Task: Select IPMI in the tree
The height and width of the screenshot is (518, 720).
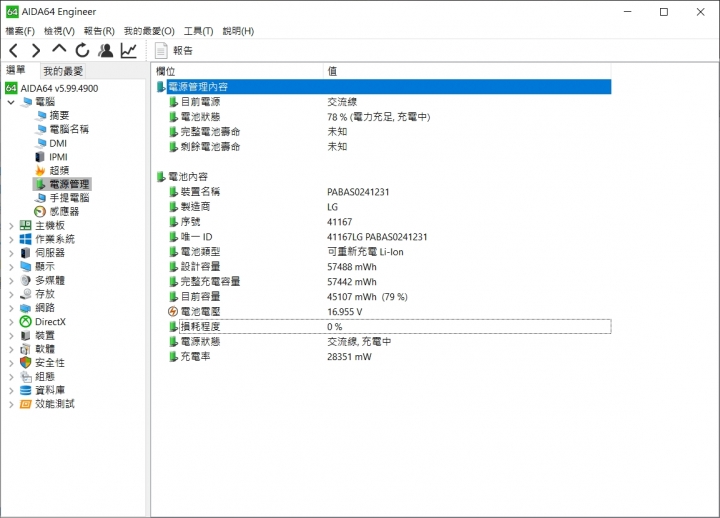Action: tap(58, 157)
